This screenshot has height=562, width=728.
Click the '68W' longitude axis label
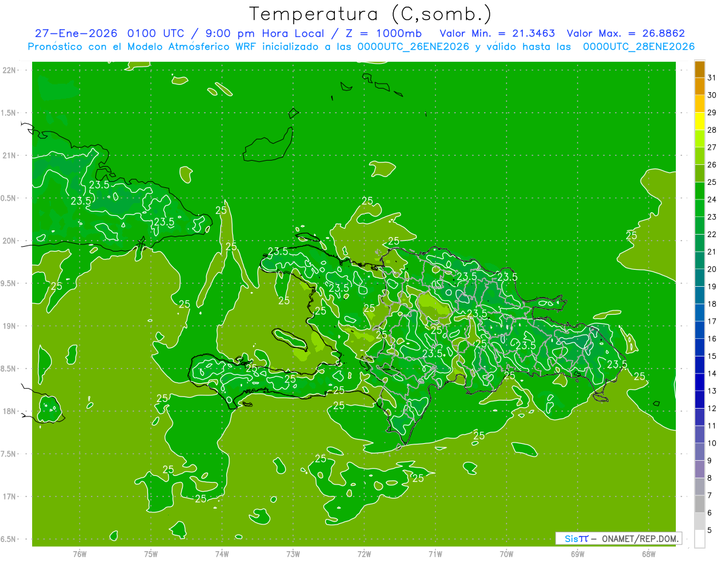click(649, 554)
